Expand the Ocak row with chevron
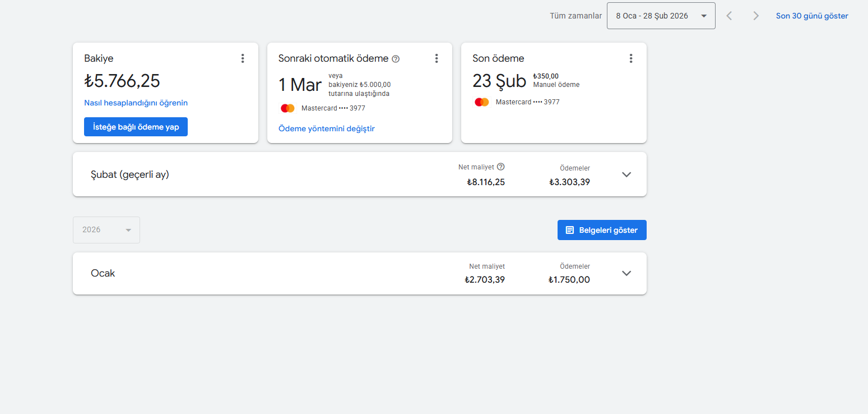 pos(626,273)
